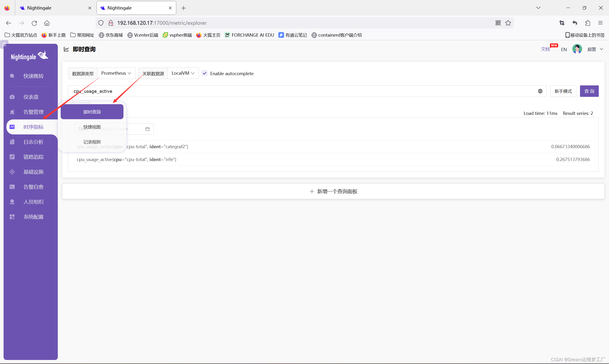Open the LocalVM datasource dropdown
Image resolution: width=609 pixels, height=364 pixels.
point(183,73)
